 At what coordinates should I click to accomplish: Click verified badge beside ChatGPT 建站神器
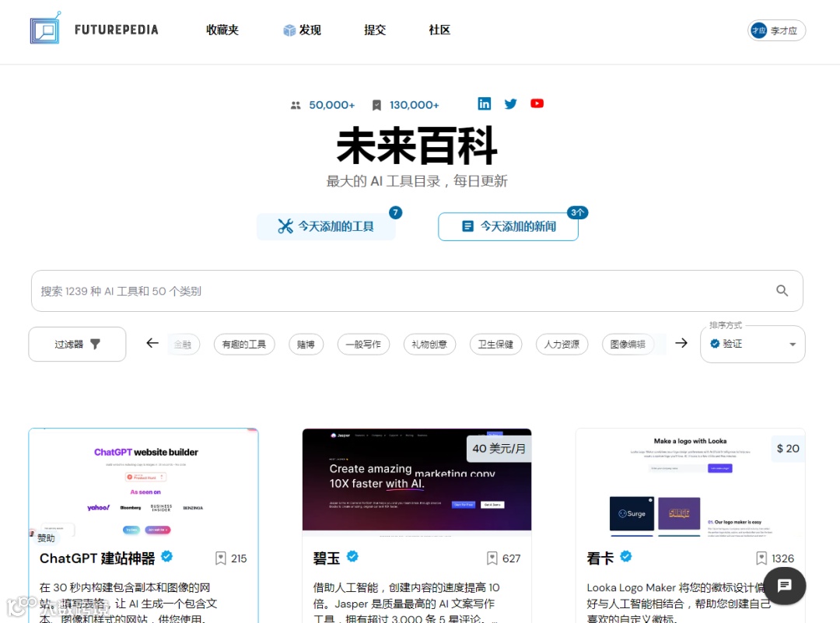[x=167, y=557]
